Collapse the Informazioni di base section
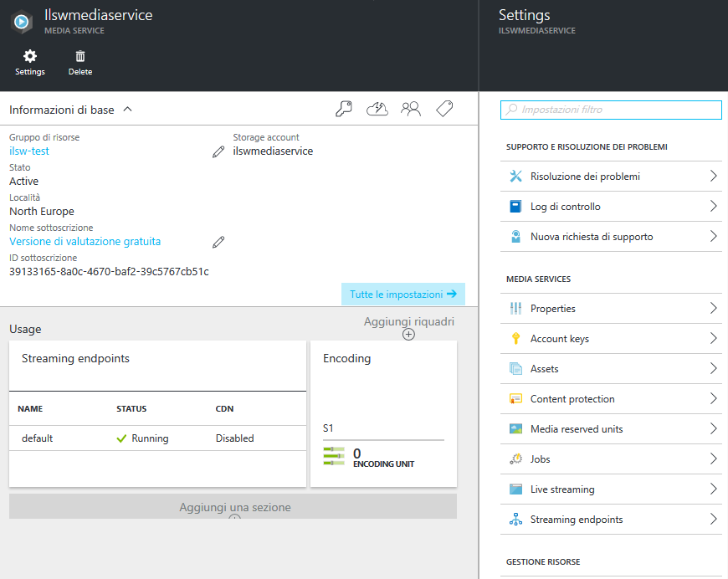Screen dimensions: 728x579 128,109
